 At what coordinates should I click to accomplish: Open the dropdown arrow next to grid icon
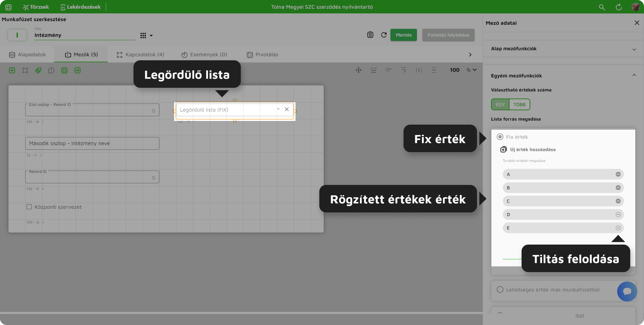[151, 36]
